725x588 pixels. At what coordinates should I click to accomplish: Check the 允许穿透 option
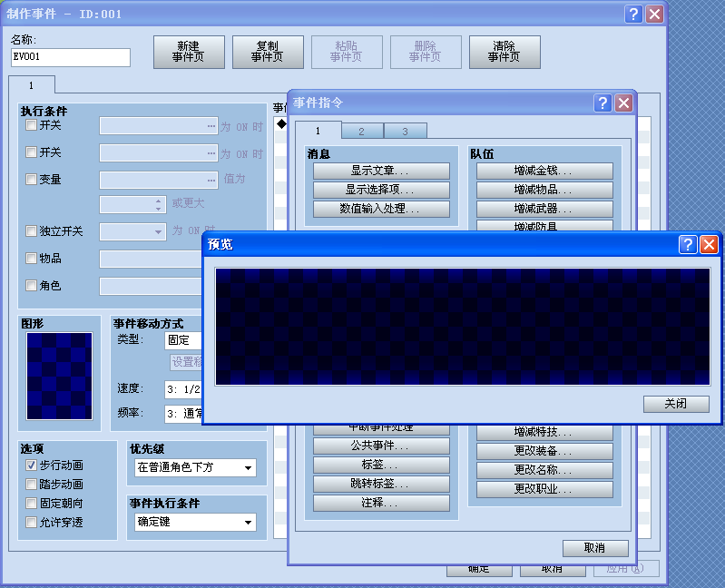(x=31, y=522)
